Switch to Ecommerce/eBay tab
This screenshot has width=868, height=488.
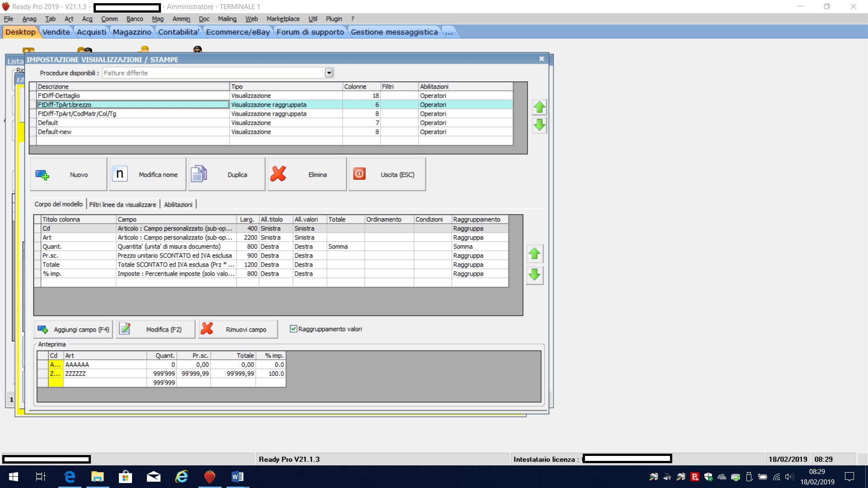238,32
